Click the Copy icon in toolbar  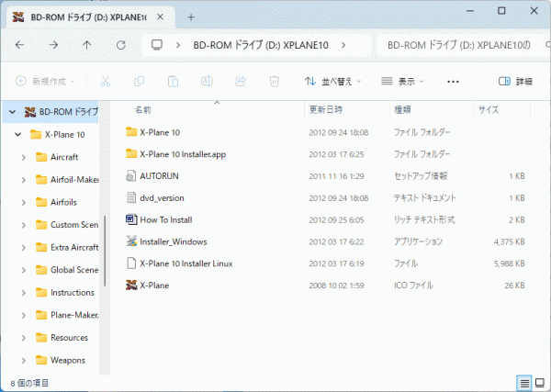[x=140, y=82]
